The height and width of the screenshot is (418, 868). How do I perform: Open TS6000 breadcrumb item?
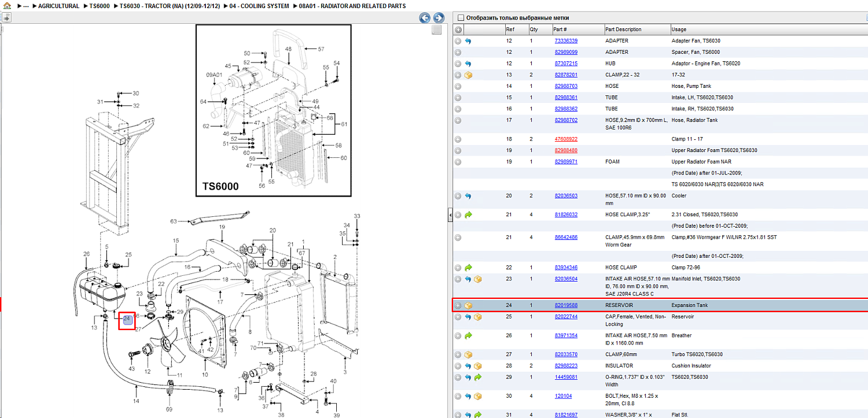tap(100, 6)
